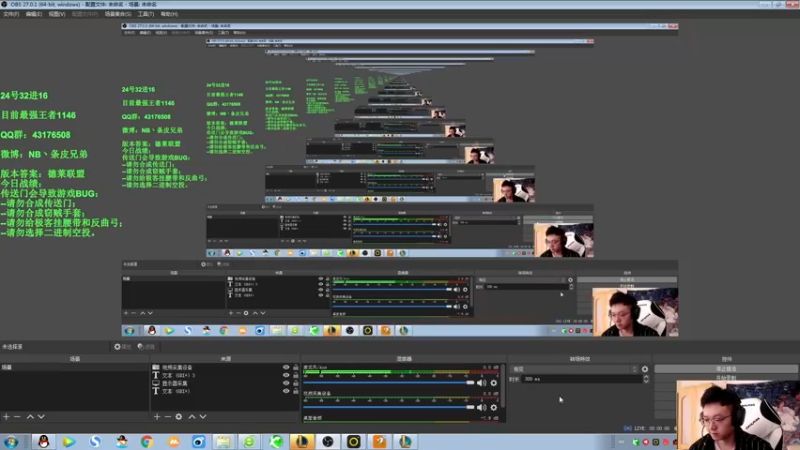This screenshot has width=800, height=450.
Task: Click the video capture device source type icon
Action: point(156,367)
